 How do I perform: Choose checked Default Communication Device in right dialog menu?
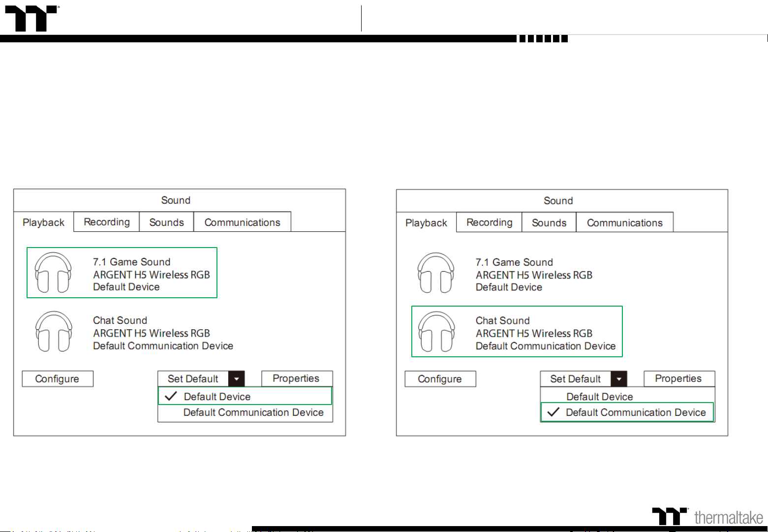point(627,412)
